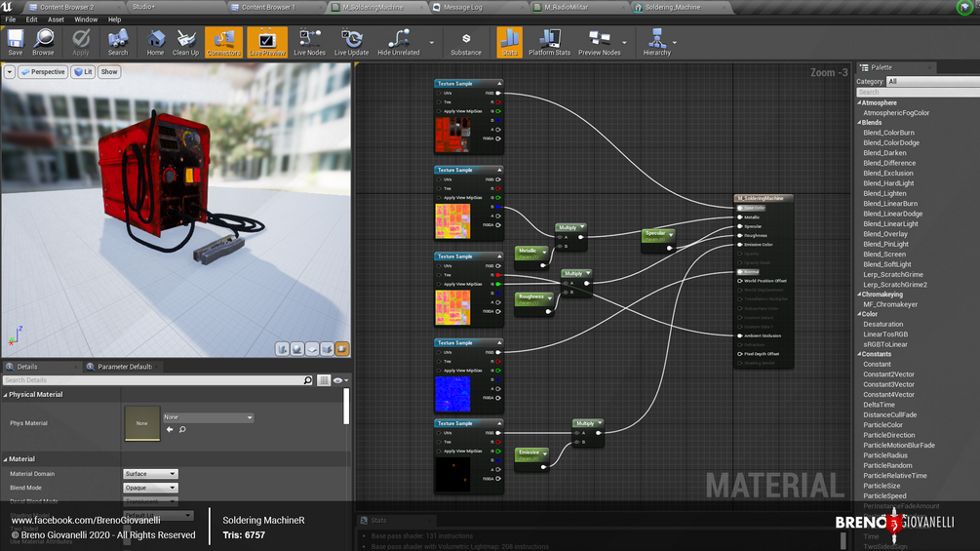Click the Home toolbar icon

155,42
